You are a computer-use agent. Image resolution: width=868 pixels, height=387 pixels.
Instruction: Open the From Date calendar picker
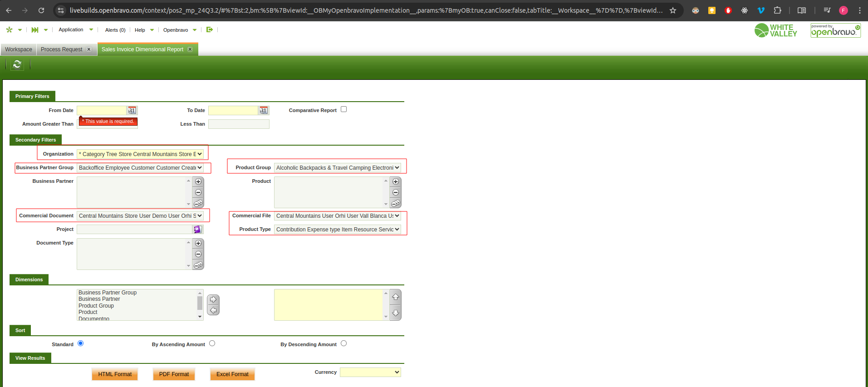coord(132,110)
